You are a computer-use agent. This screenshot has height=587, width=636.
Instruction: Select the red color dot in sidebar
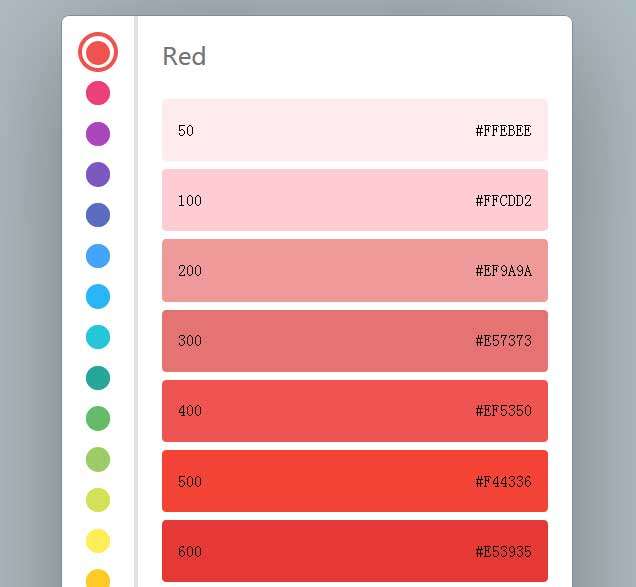point(98,52)
